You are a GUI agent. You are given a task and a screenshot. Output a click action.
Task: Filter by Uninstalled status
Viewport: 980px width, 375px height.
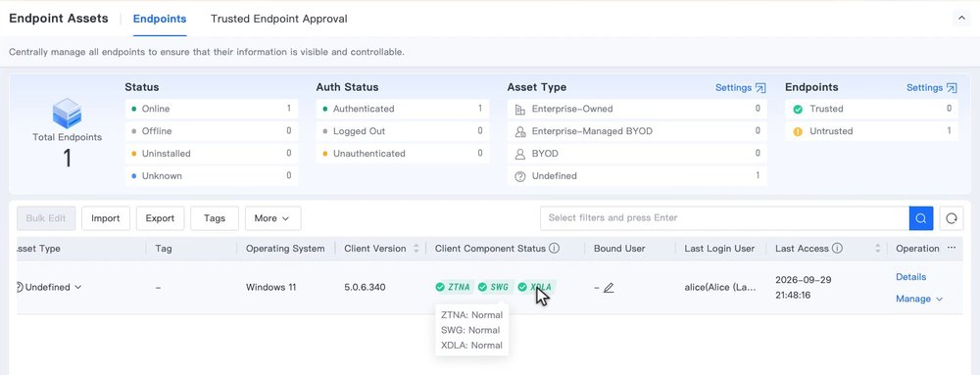(212, 154)
